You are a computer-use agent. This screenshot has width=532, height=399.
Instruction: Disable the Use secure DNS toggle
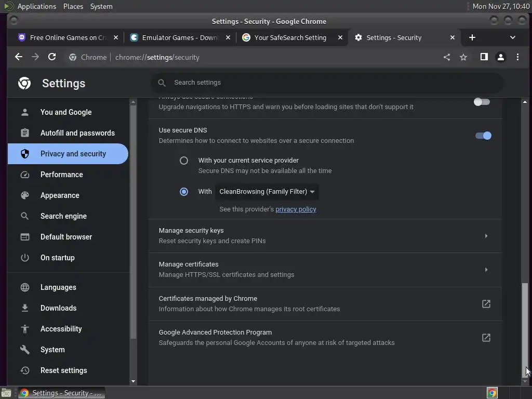click(x=483, y=136)
